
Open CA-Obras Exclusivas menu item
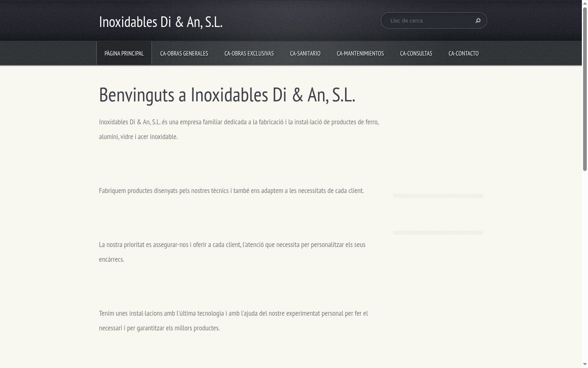tap(249, 53)
